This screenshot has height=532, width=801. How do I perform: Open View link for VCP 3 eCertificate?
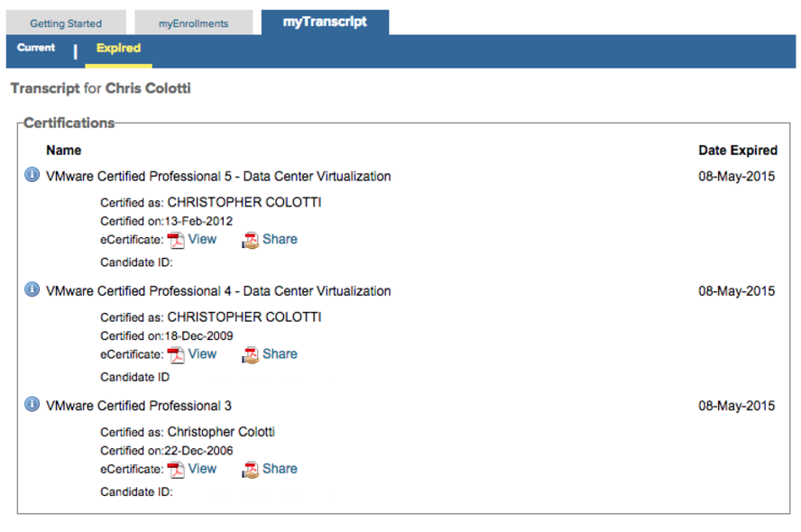click(x=202, y=468)
